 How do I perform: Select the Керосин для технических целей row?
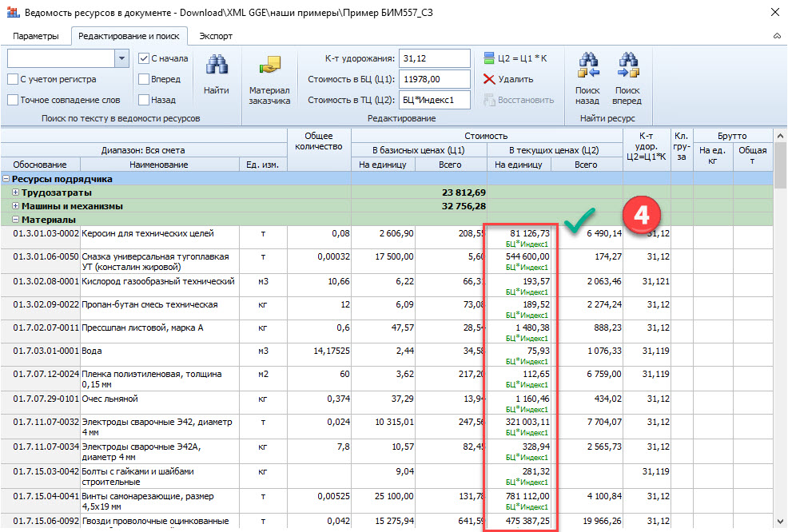point(147,234)
